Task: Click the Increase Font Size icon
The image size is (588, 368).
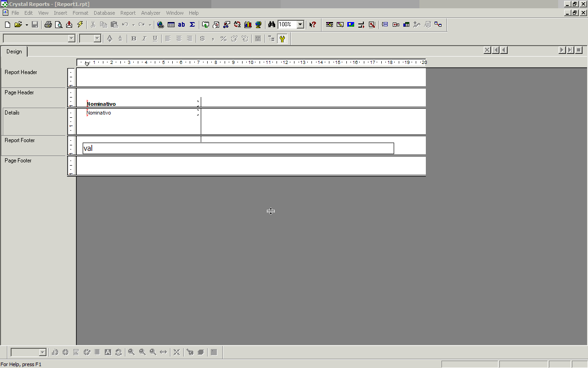Action: click(x=110, y=39)
